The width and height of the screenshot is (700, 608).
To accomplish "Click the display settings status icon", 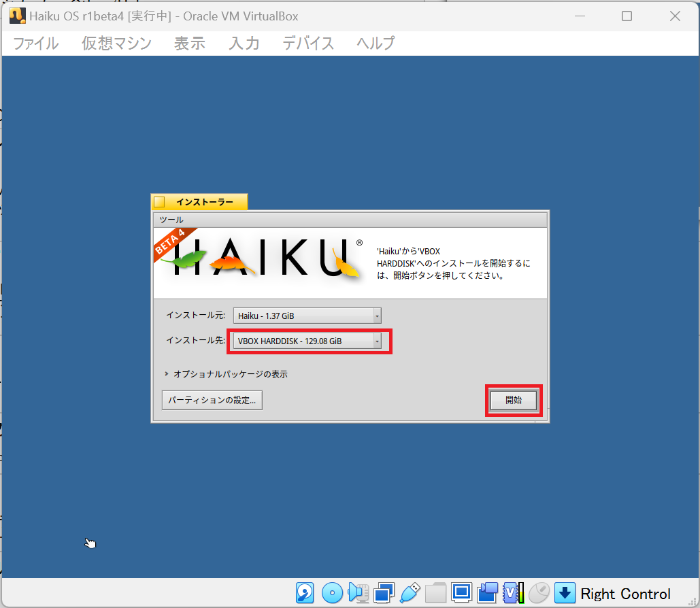I will (462, 593).
